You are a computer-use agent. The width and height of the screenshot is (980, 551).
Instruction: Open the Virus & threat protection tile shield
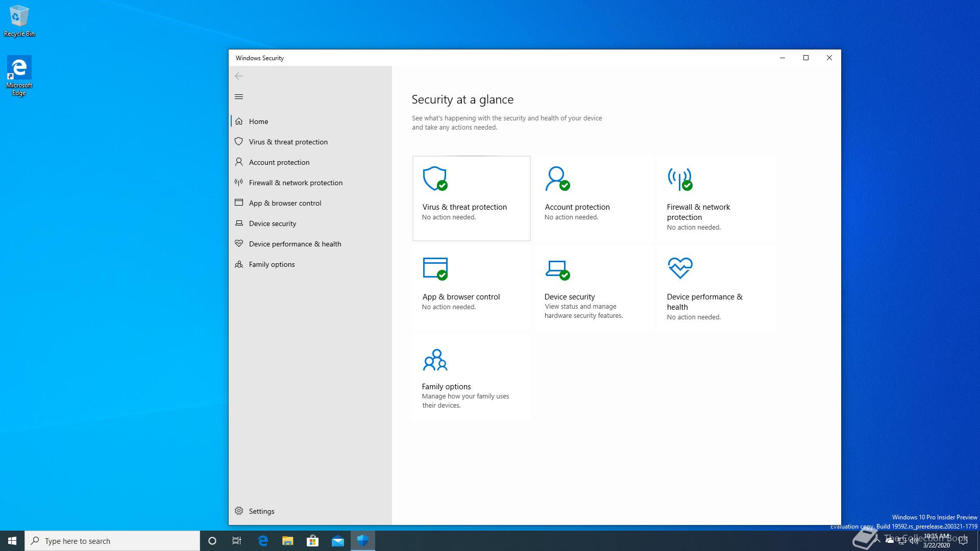click(435, 179)
